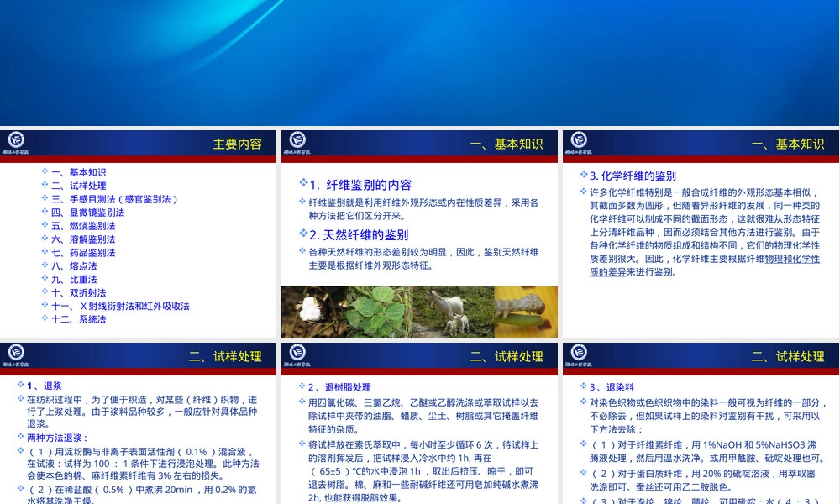Viewport: 840px width, 504px height.
Task: Click the 2、退树脂处理 heading
Action: tap(339, 387)
